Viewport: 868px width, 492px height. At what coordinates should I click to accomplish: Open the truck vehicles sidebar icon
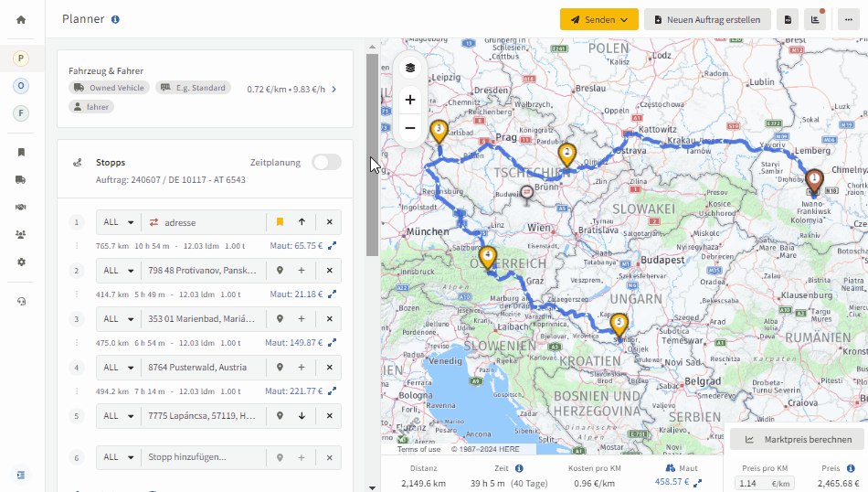pos(21,179)
